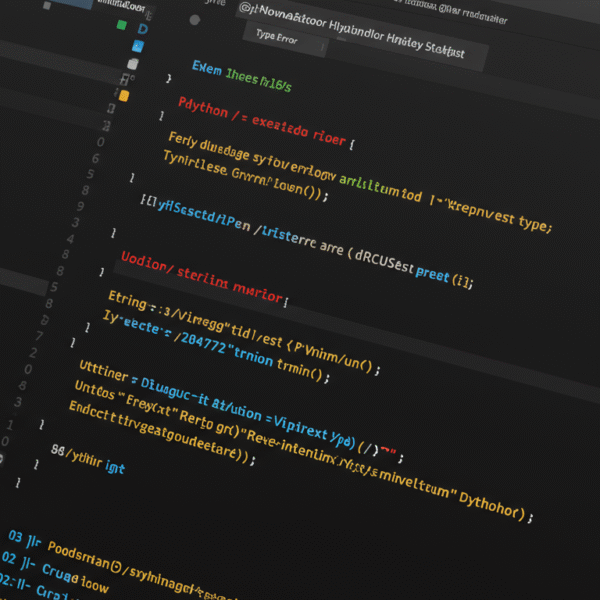
Task: Click the green Ihees text in the editor
Action: coord(258,79)
